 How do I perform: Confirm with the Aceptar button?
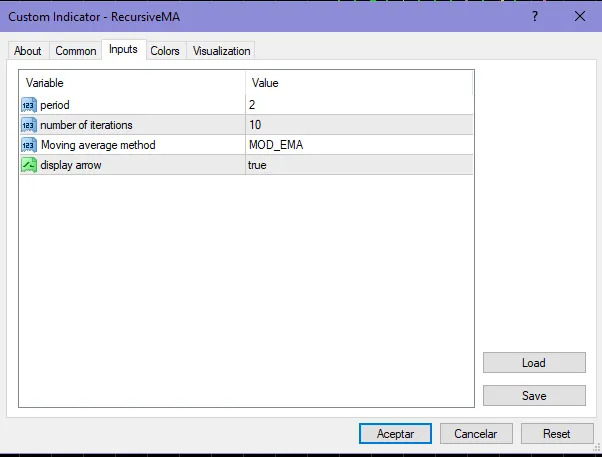tap(395, 434)
